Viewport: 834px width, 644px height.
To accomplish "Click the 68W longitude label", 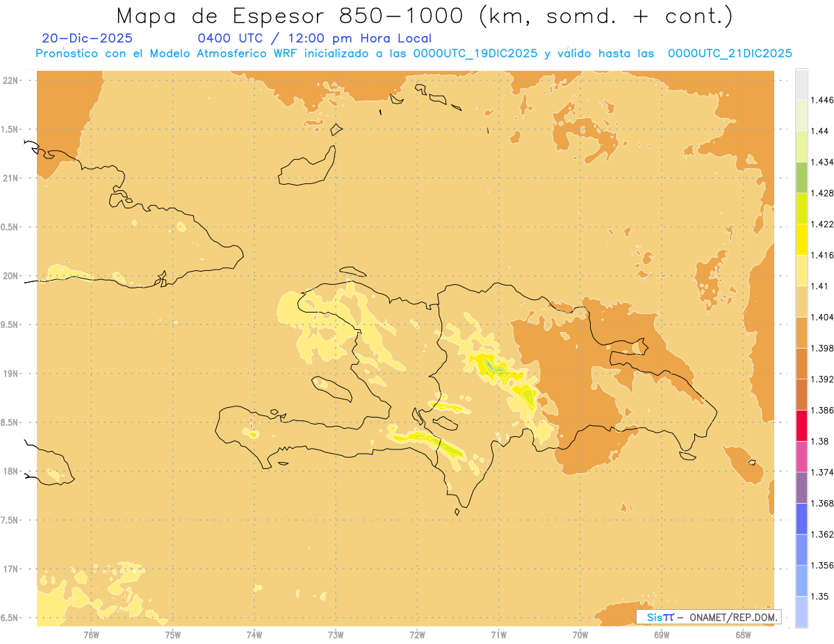I will [743, 634].
